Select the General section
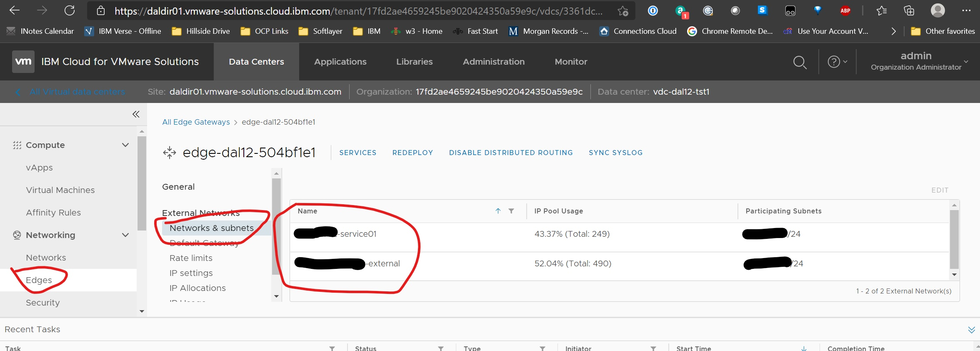Screen dimensions: 980x351 point(178,187)
